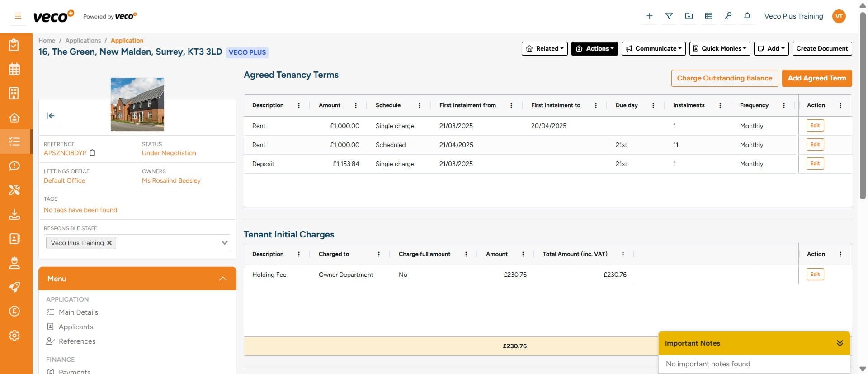Viewport: 868px width, 374px height.
Task: Open the Add dropdown
Action: coord(771,48)
